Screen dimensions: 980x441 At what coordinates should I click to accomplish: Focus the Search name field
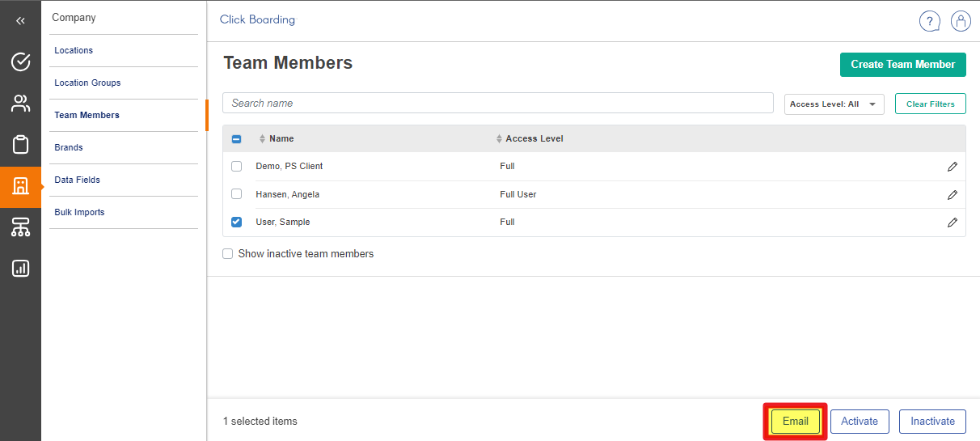coord(497,104)
